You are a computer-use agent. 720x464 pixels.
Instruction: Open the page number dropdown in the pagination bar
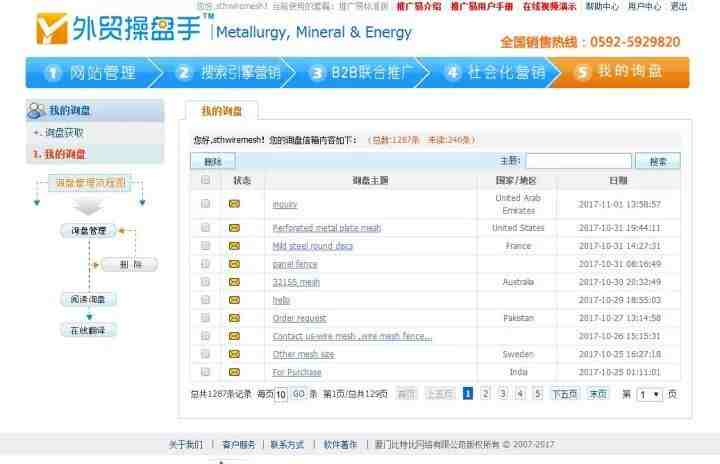(650, 395)
